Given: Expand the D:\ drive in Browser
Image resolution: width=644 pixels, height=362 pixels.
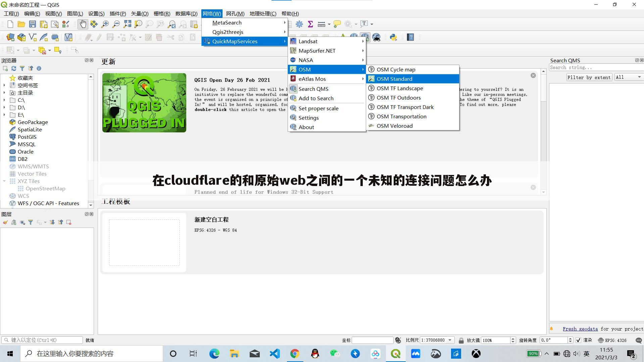Looking at the screenshot, I should pyautogui.click(x=4, y=108).
